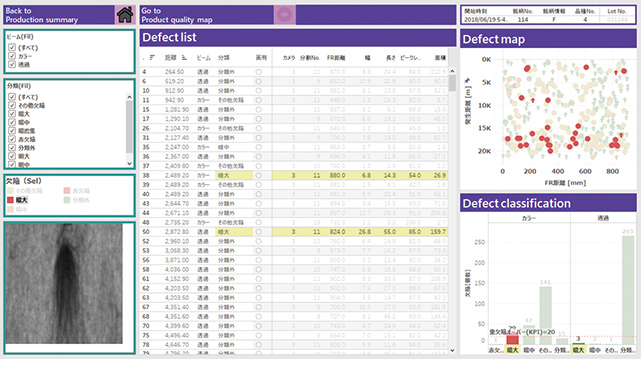The height and width of the screenshot is (370, 642).
Task: Select the 4,036.00 distance cell in row 58
Action: [177, 269]
